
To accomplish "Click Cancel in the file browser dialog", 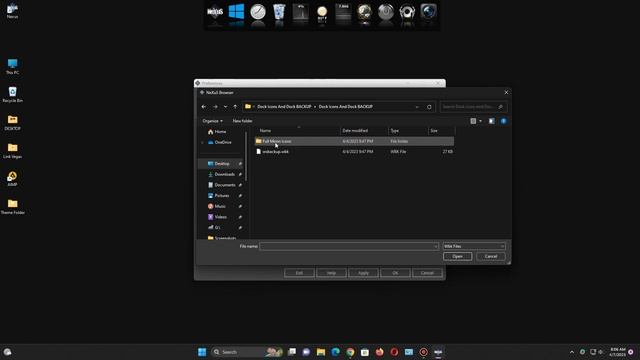I will click(x=491, y=256).
